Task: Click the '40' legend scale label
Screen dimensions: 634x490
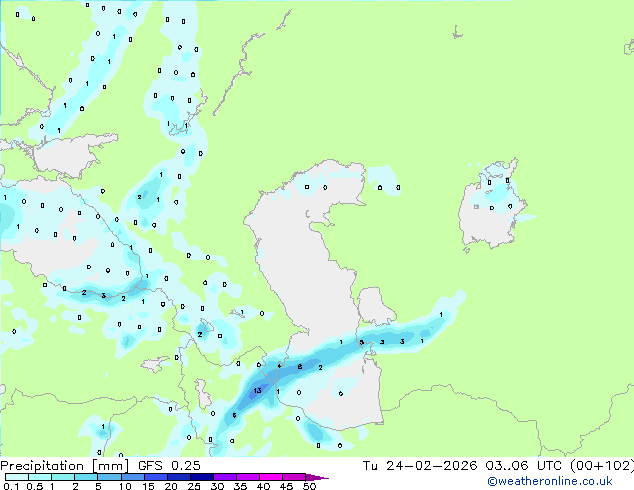Action: [x=263, y=486]
